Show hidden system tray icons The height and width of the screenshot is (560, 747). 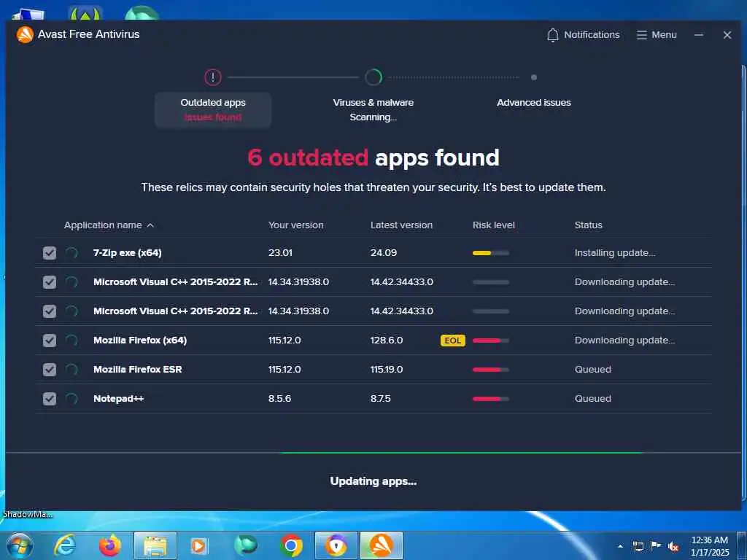click(x=620, y=546)
